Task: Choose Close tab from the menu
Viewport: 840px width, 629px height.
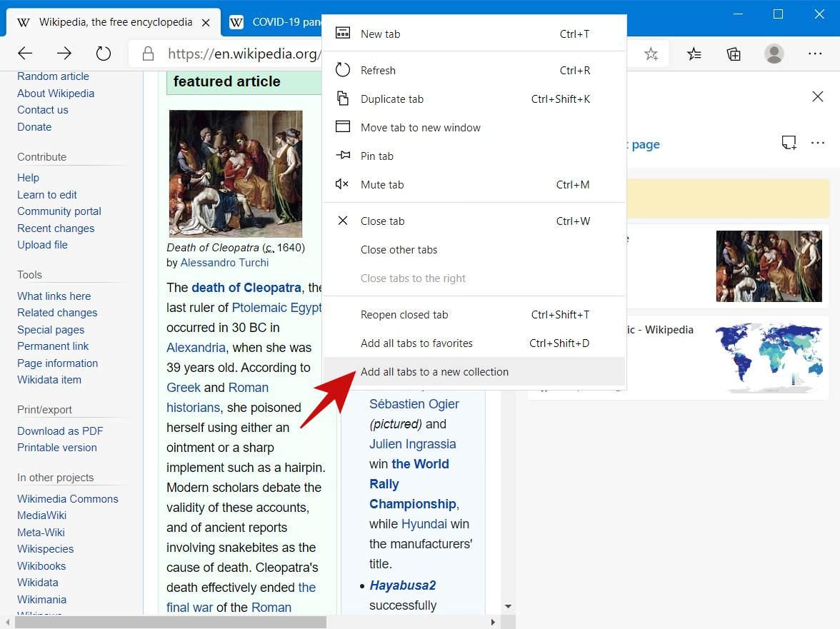Action: [474, 221]
